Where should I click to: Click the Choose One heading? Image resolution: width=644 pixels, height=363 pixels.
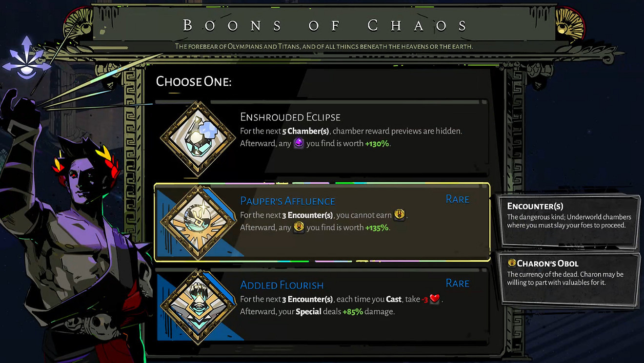point(193,81)
